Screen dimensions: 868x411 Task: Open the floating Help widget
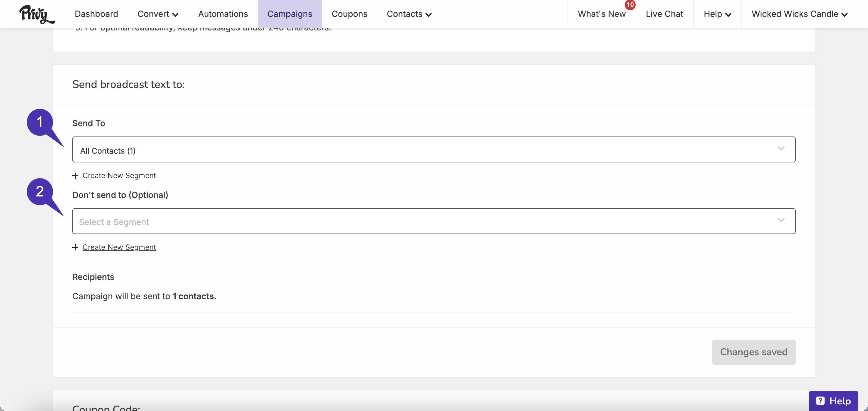pos(833,401)
